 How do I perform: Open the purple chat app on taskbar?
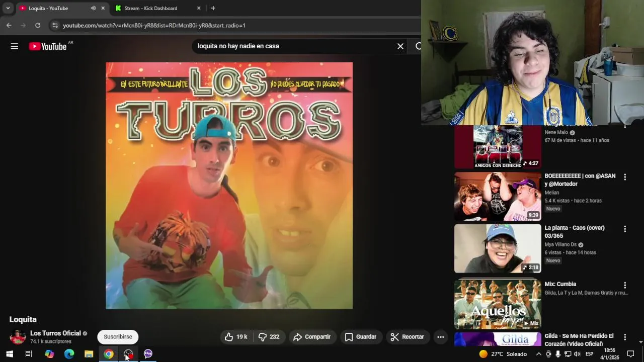[x=148, y=354]
